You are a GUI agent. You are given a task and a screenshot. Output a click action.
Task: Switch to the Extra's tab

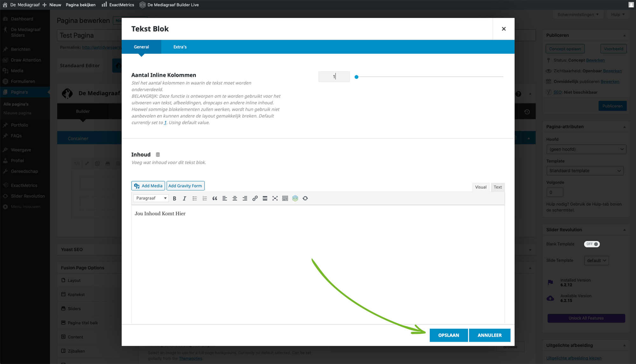click(x=180, y=47)
